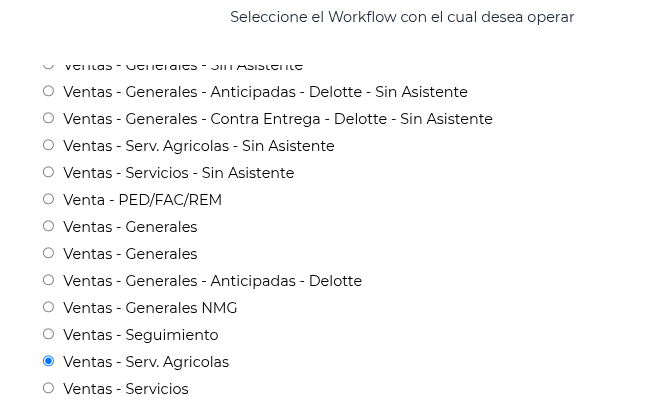Image resolution: width=660 pixels, height=414 pixels.
Task: Click the Ventas - Seguimiento label text
Action: coord(140,335)
